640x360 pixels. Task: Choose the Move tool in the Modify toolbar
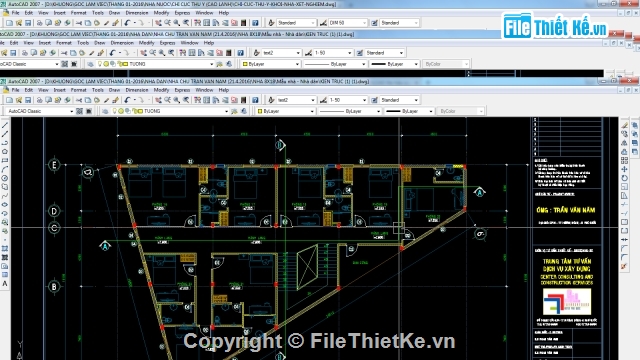point(624,169)
